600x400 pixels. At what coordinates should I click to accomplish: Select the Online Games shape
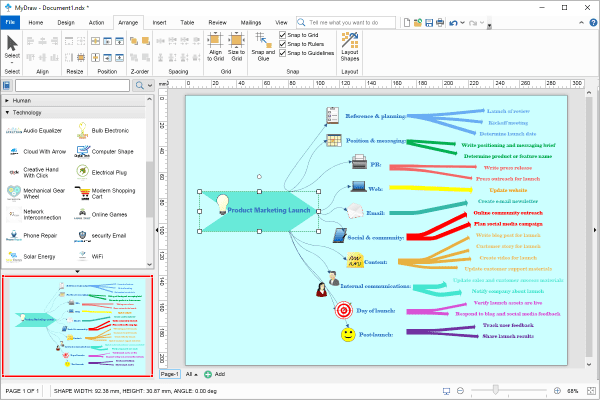click(101, 214)
